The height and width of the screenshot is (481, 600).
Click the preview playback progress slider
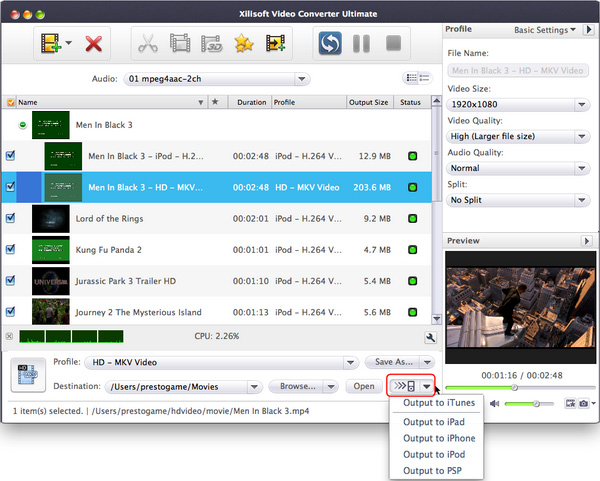520,388
